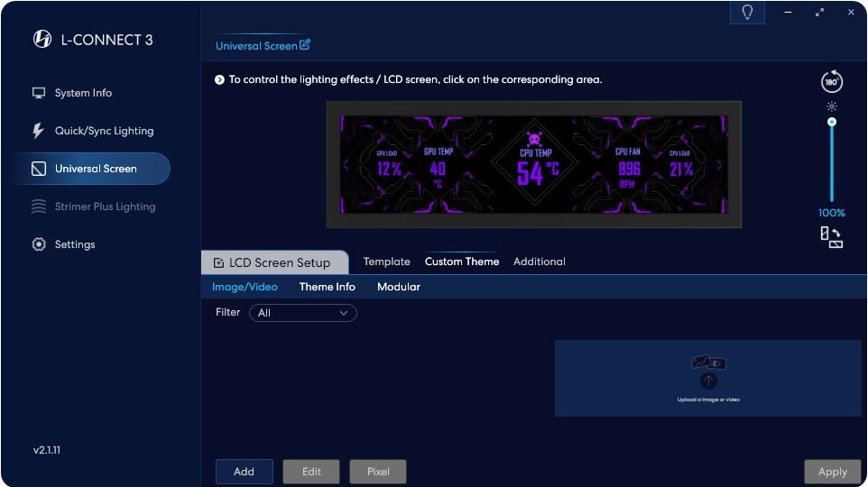
Task: Click the lightbulb icon in title bar
Action: [747, 13]
